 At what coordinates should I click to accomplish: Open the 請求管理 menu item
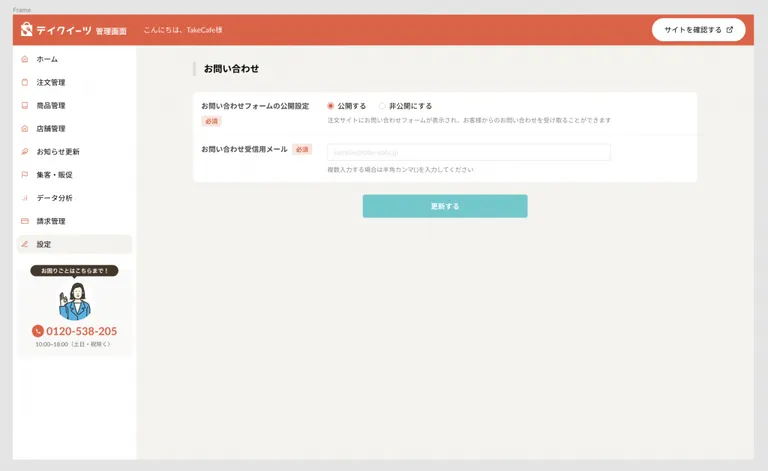pyautogui.click(x=51, y=221)
